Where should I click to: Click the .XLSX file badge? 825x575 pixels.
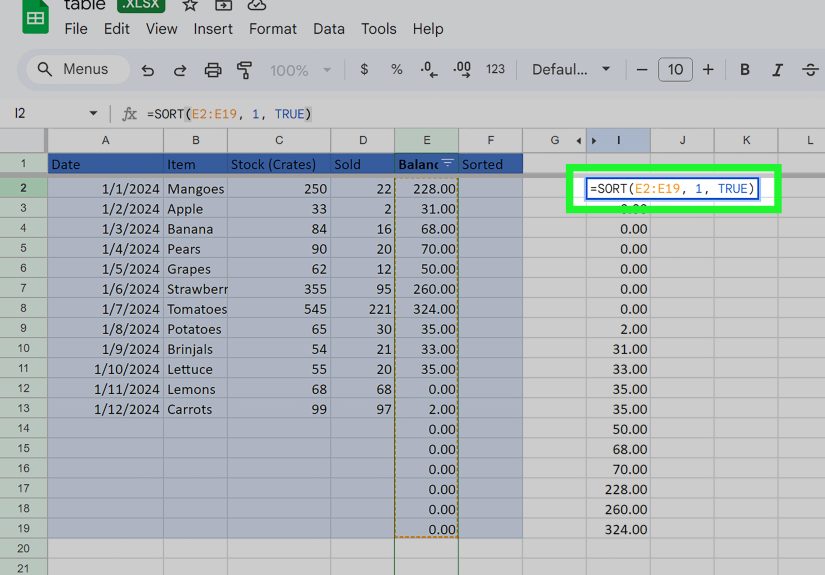point(140,5)
